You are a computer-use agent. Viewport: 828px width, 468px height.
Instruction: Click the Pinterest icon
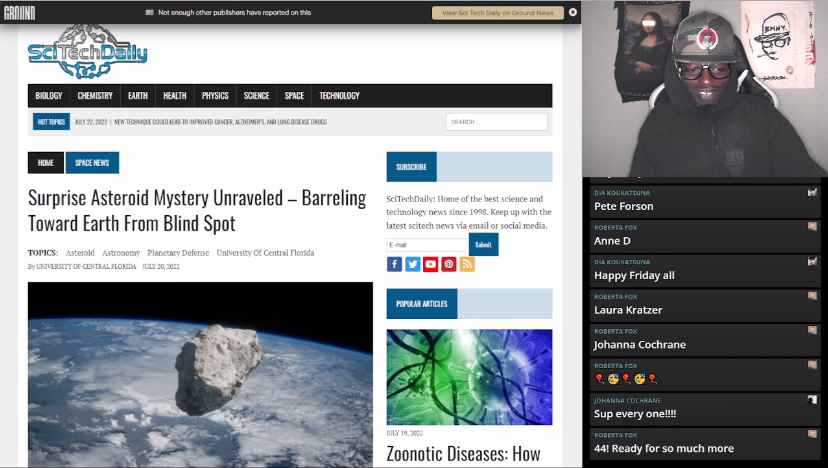[449, 264]
